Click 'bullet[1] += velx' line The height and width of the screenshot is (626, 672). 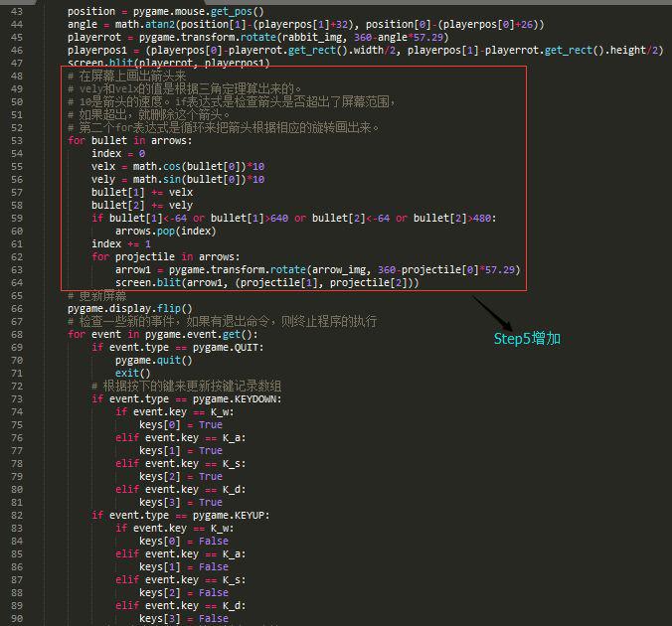(142, 192)
